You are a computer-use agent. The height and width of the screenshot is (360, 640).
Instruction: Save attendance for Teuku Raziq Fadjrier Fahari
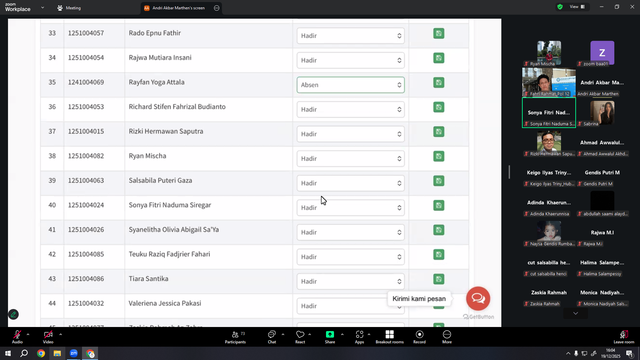click(439, 255)
